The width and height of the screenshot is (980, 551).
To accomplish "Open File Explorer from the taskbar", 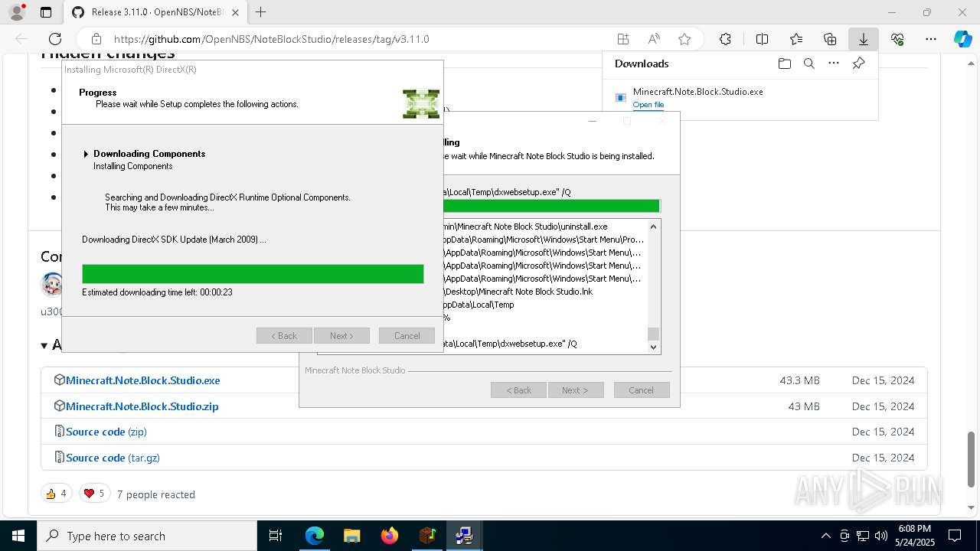I will [351, 536].
